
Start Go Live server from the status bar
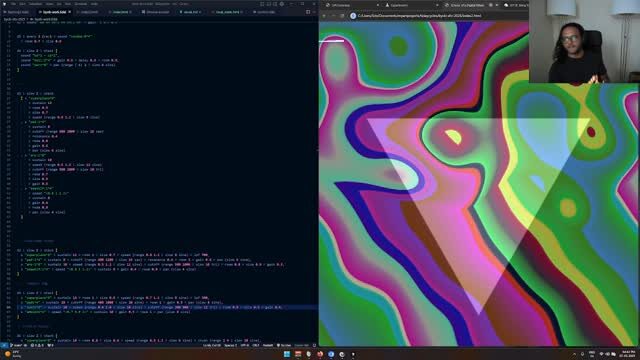tap(284, 345)
